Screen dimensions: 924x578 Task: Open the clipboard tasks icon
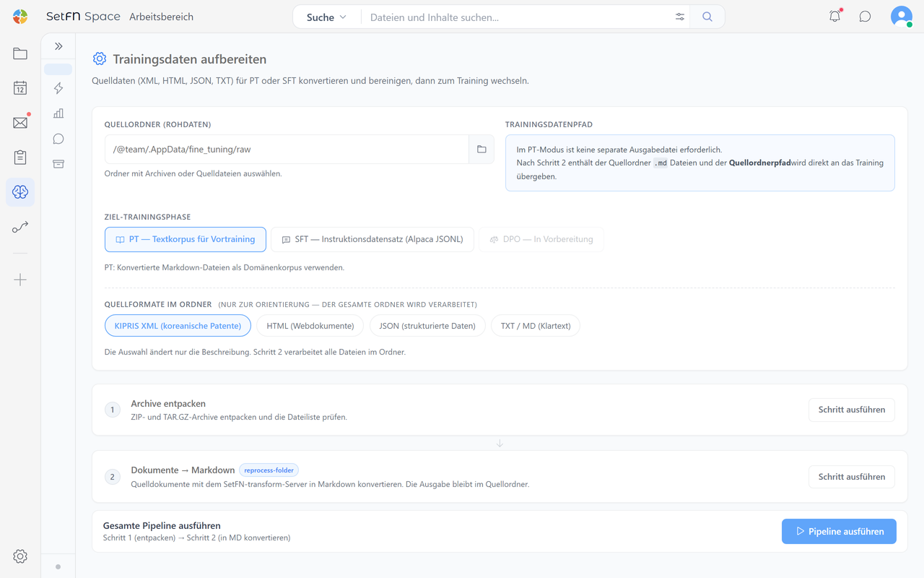[x=20, y=158]
